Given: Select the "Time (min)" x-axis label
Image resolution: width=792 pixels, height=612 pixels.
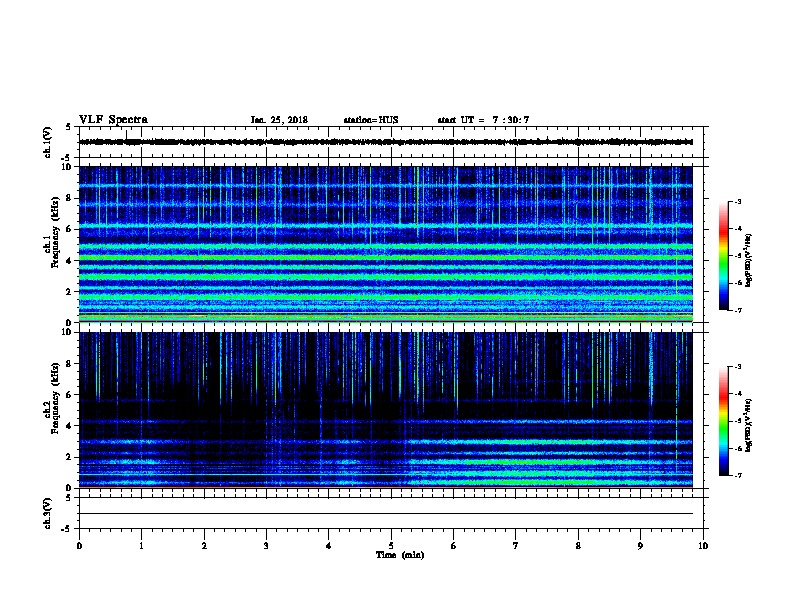Looking at the screenshot, I should point(400,555).
